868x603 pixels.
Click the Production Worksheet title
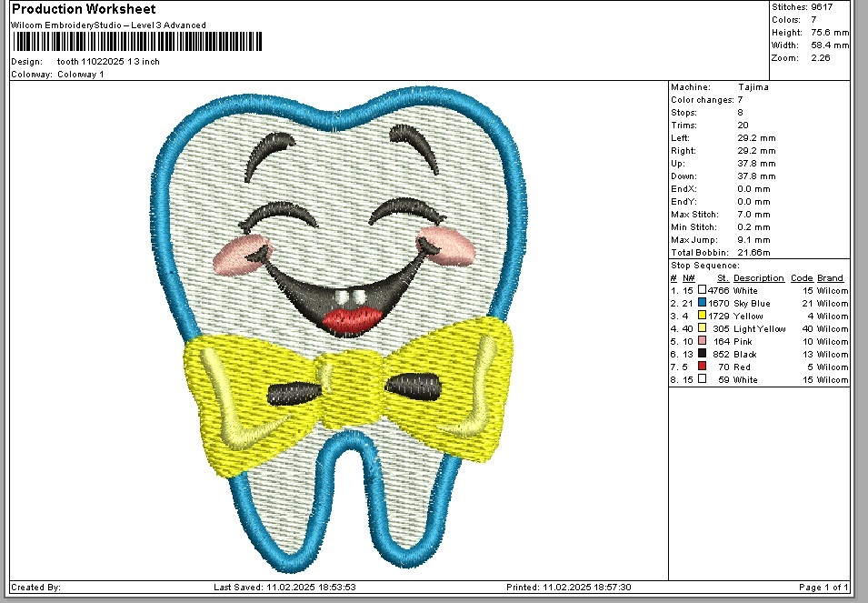84,9
